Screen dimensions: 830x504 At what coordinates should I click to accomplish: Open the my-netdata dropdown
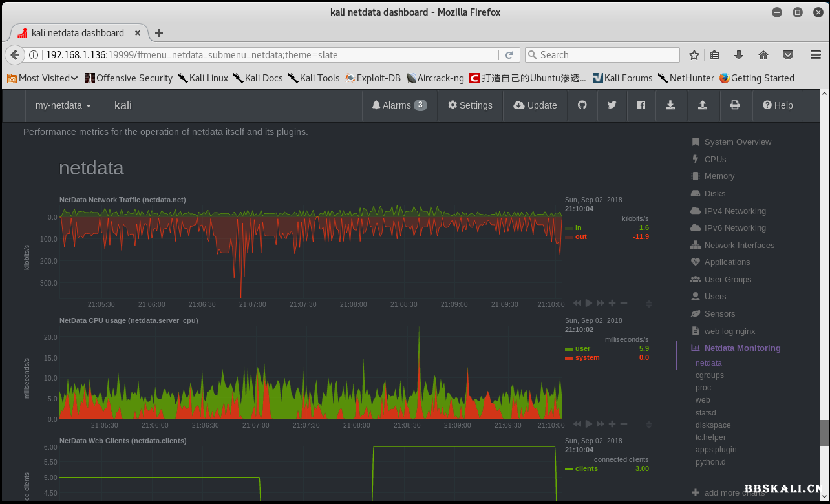(63, 105)
